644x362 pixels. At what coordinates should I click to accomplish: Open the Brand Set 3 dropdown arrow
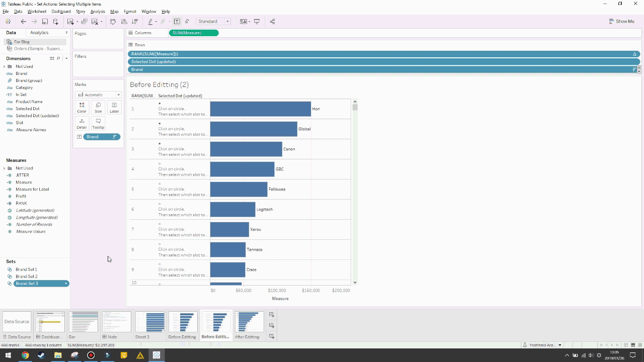pyautogui.click(x=66, y=284)
